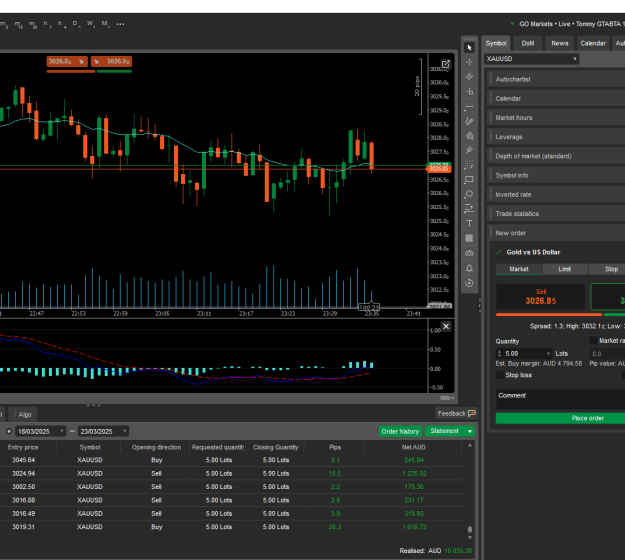
Task: Pick the horizontal line drawing tool
Action: pyautogui.click(x=469, y=107)
